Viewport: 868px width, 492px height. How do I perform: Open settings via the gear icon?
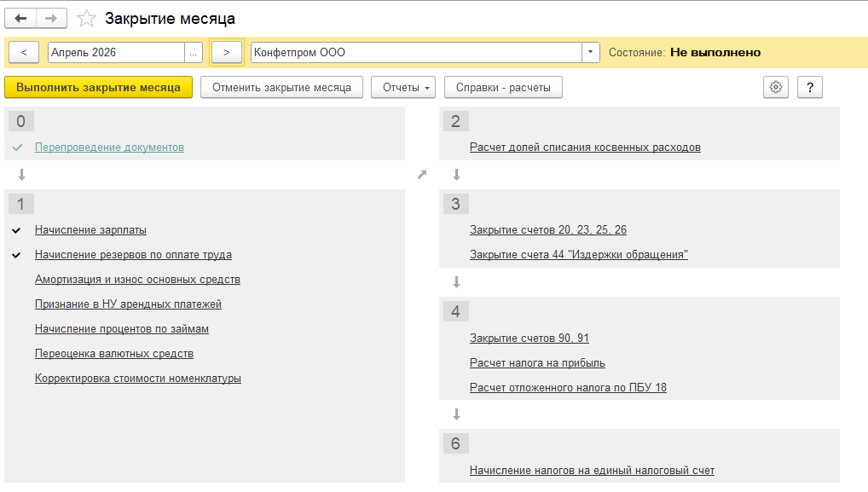click(775, 87)
